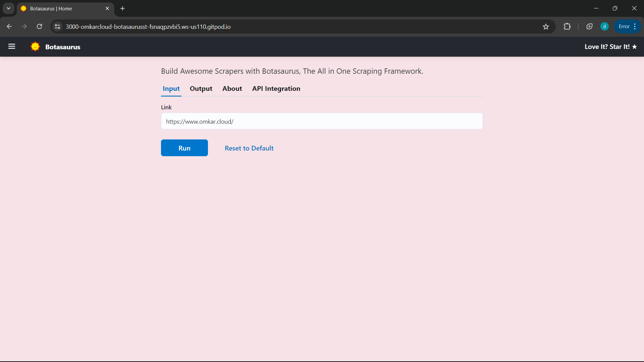Close the Botasaurus | Home tab
The height and width of the screenshot is (362, 644).
(107, 8)
